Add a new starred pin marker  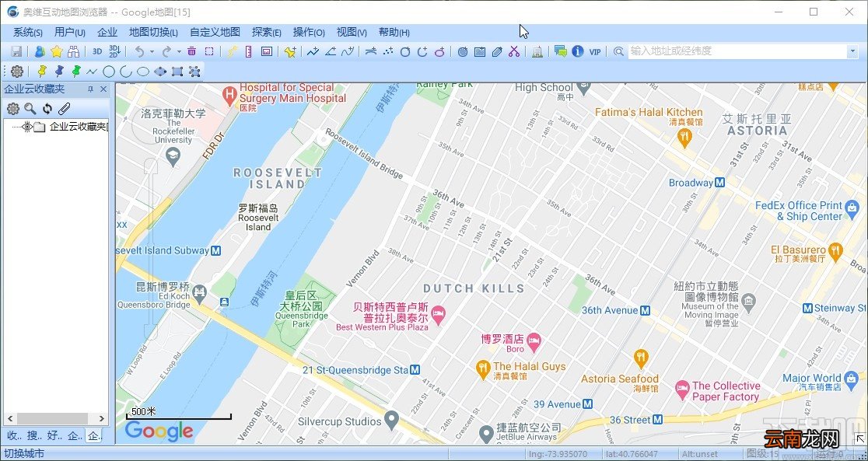[290, 51]
